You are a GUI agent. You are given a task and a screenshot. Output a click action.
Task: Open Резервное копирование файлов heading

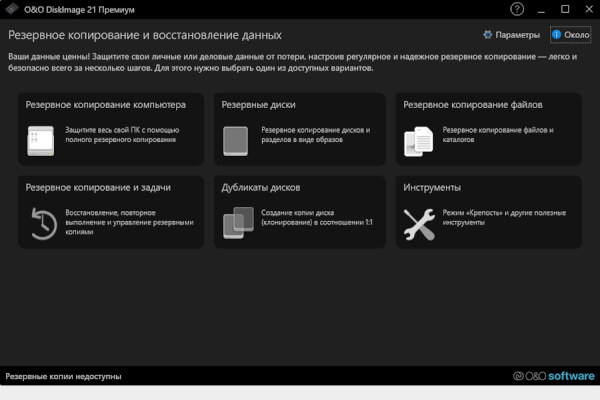click(x=473, y=104)
